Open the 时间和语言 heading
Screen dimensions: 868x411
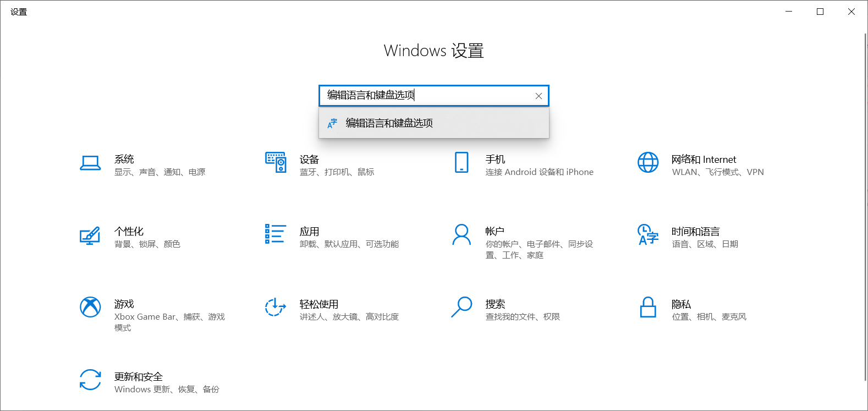coord(695,231)
